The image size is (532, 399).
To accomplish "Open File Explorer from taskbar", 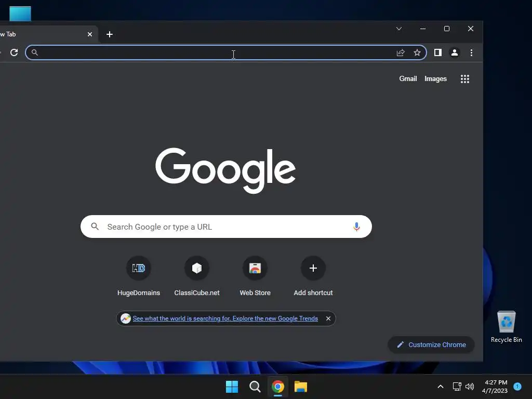I will tap(301, 387).
